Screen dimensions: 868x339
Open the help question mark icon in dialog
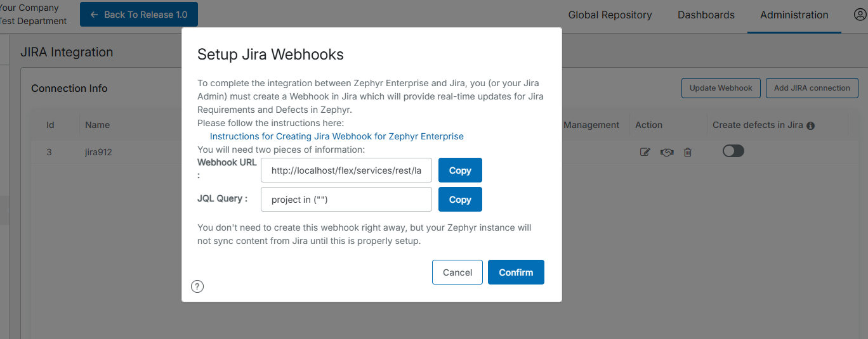(197, 286)
